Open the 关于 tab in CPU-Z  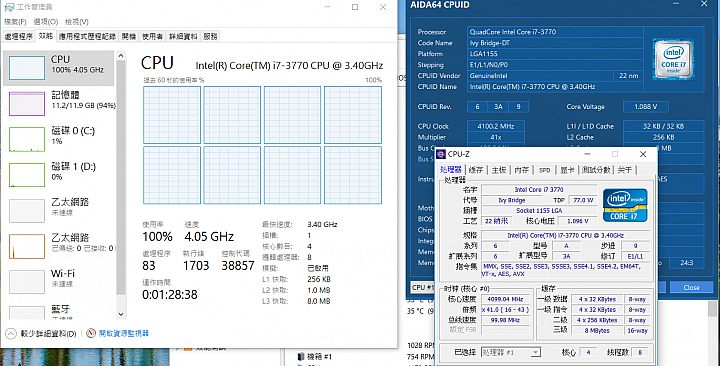click(624, 170)
